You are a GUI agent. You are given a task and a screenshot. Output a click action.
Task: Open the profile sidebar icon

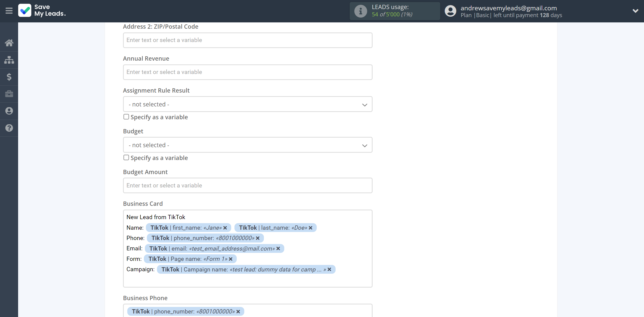[9, 111]
